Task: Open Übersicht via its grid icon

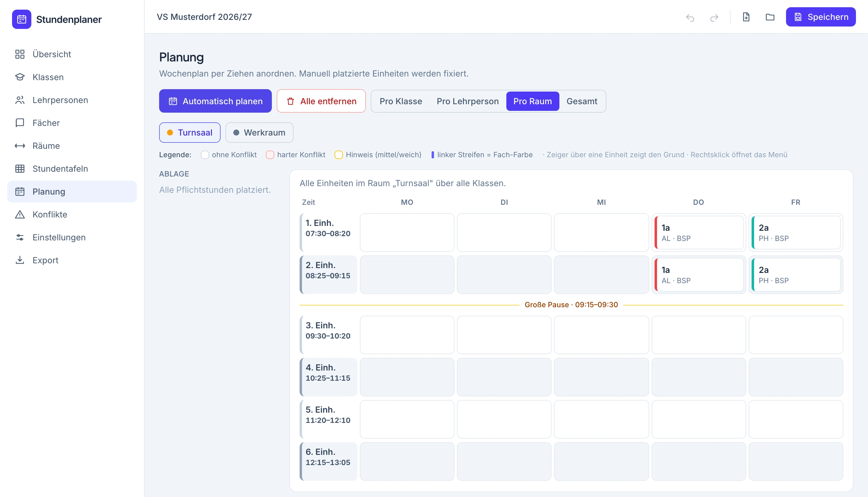Action: point(20,54)
